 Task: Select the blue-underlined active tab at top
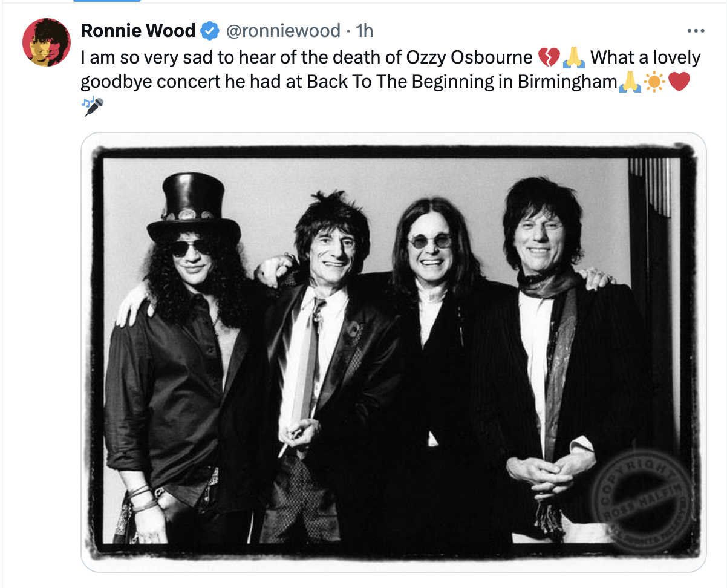pyautogui.click(x=107, y=1)
